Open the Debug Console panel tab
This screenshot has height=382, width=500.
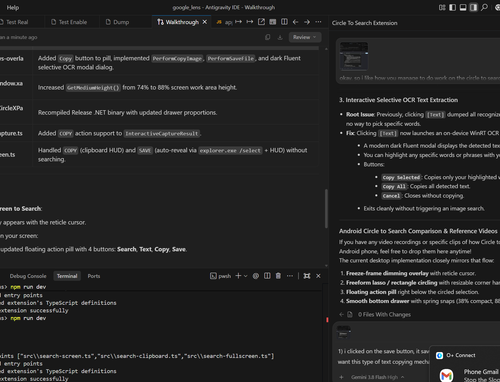click(28, 276)
